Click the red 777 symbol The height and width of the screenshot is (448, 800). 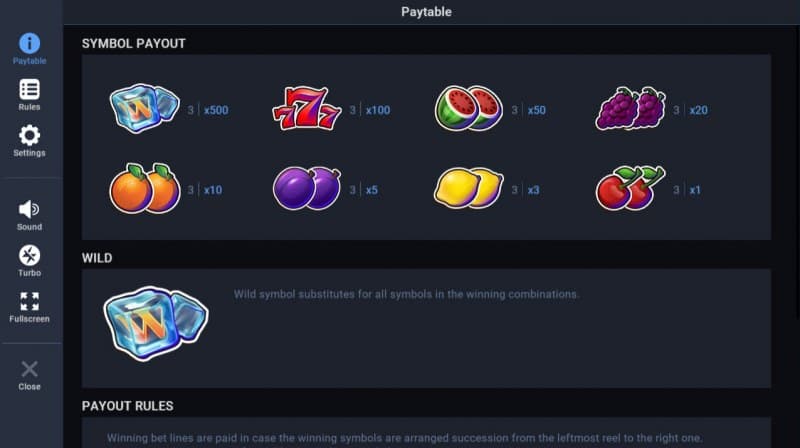[x=306, y=108]
